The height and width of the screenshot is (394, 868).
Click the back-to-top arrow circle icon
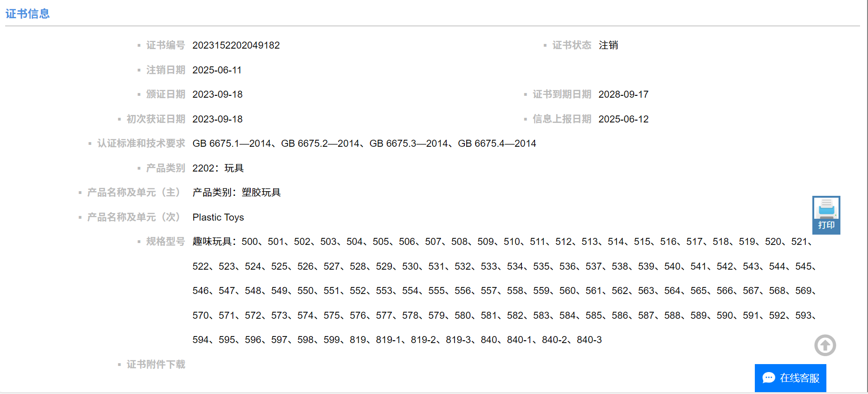tap(825, 345)
